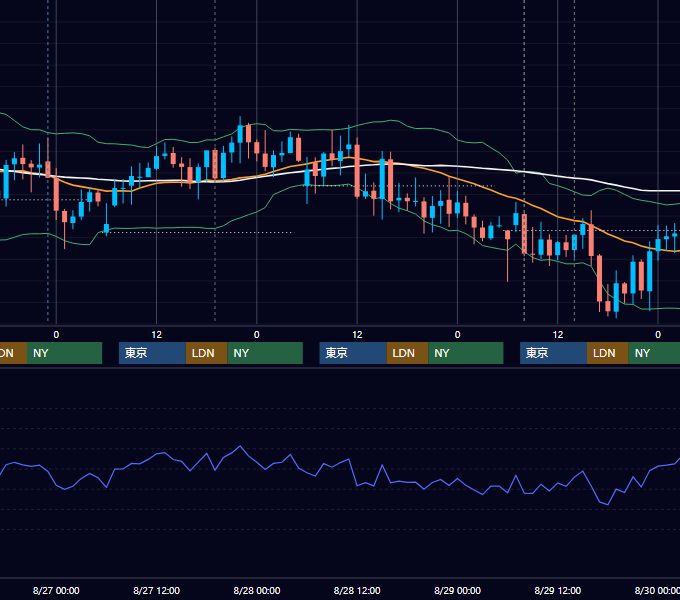This screenshot has height=600, width=680.
Task: Click the 8/27 12:00 time axis label
Action: click(x=156, y=590)
